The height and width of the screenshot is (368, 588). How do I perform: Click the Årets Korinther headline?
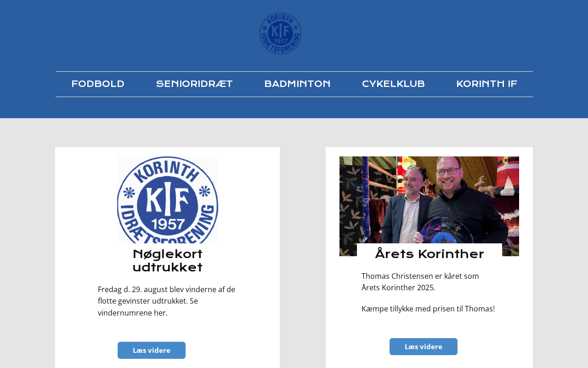(x=430, y=254)
